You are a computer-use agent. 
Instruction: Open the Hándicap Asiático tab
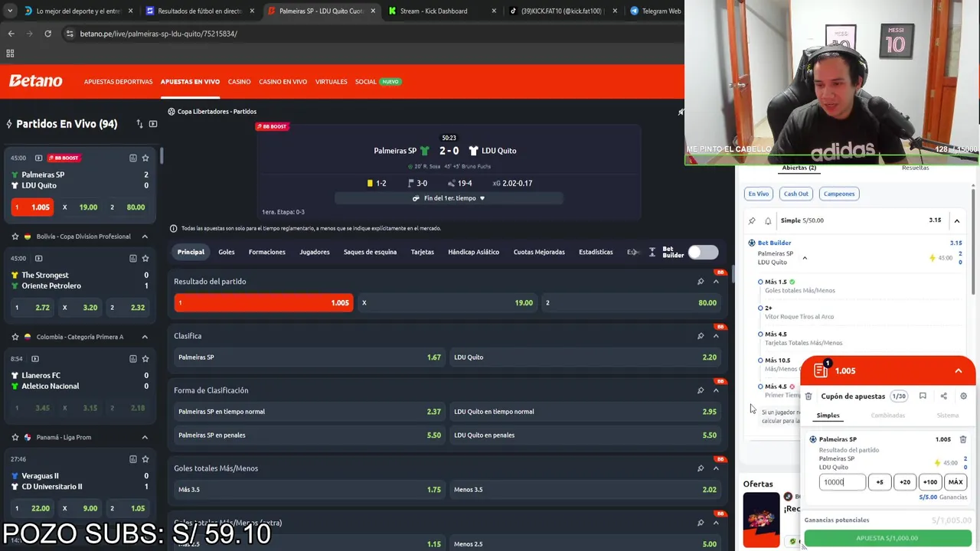473,252
